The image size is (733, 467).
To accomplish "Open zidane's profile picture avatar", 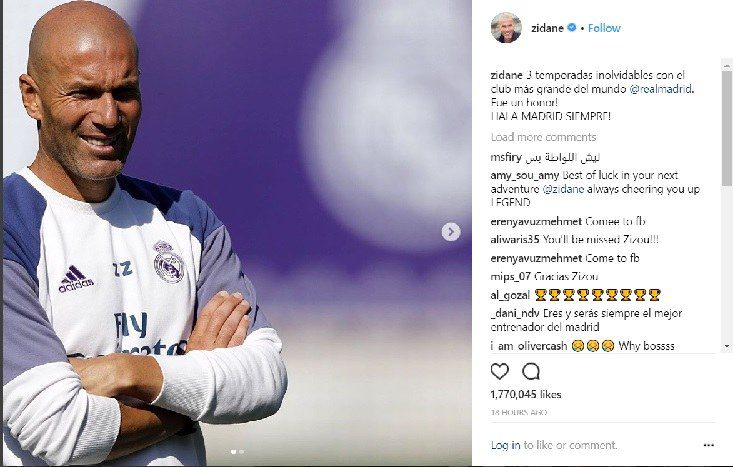I will [506, 28].
